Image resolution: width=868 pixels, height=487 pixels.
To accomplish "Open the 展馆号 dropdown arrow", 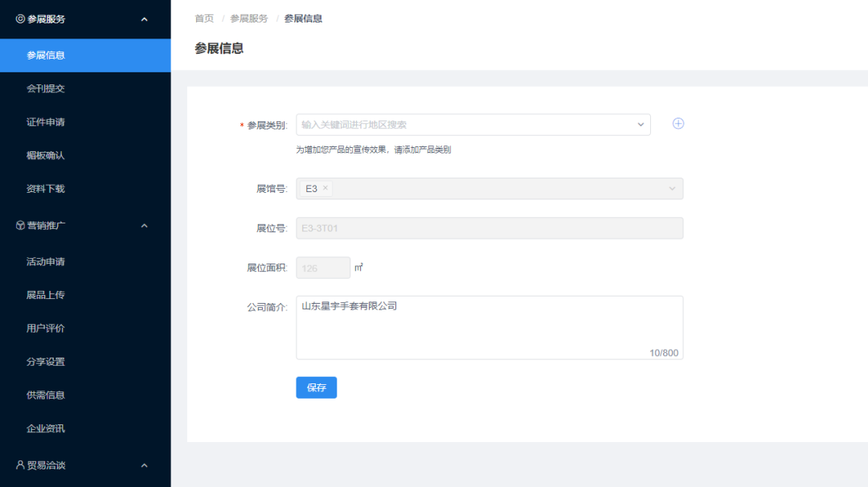I will (x=672, y=189).
